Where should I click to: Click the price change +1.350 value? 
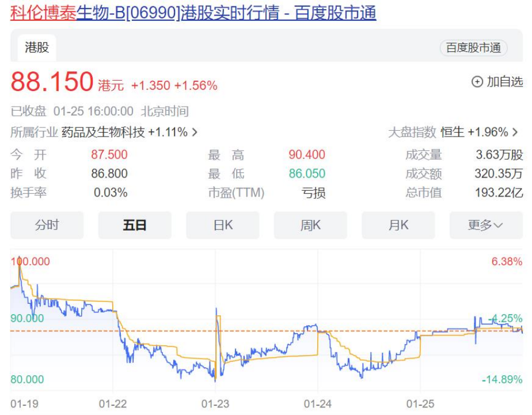[x=151, y=85]
